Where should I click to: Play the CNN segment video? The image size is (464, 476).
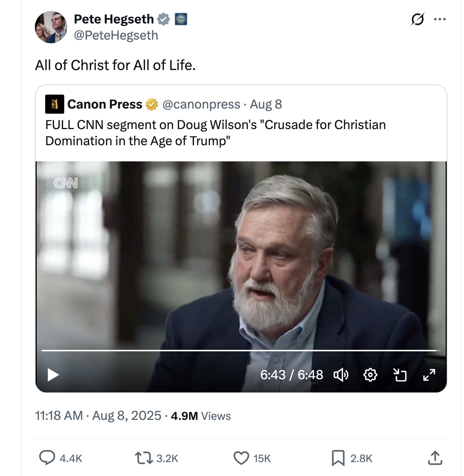click(53, 375)
